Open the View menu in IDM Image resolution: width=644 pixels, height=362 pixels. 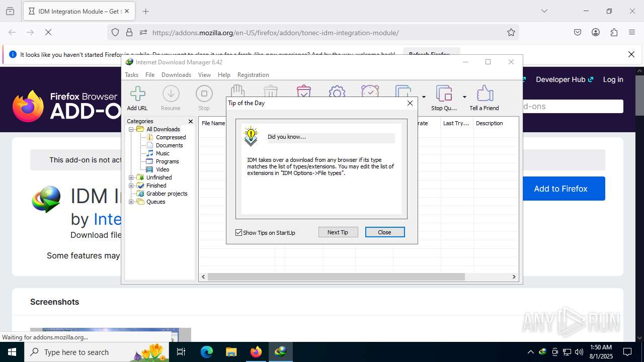(x=204, y=75)
